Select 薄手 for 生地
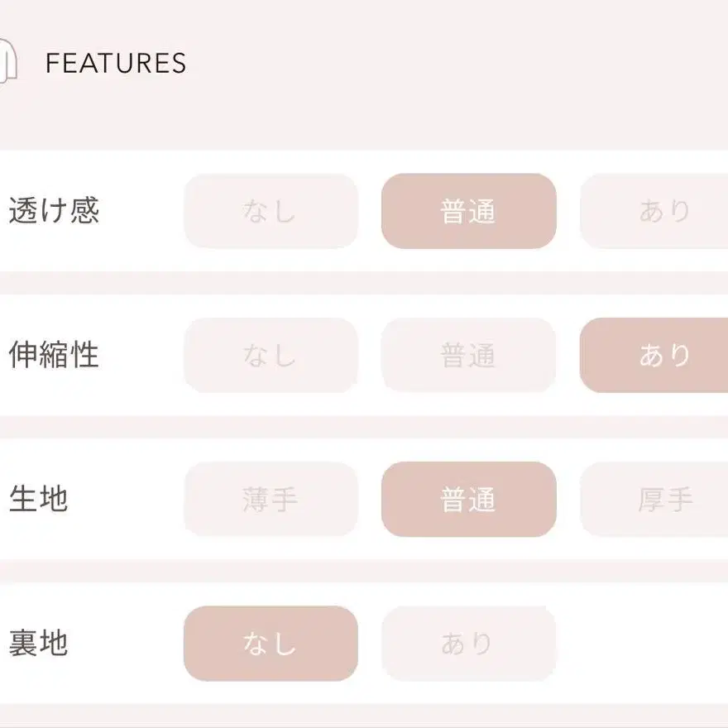This screenshot has height=728, width=728. coord(271,499)
